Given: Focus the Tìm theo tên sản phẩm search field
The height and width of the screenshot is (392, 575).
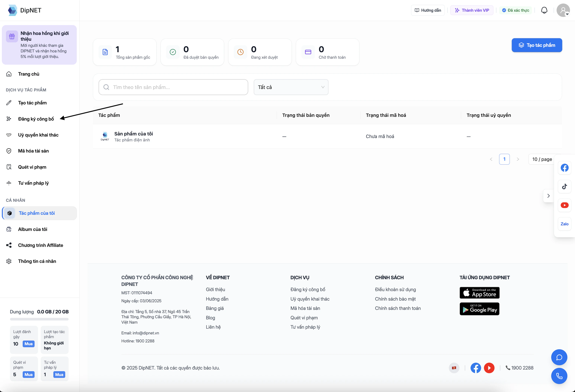Looking at the screenshot, I should pyautogui.click(x=173, y=87).
